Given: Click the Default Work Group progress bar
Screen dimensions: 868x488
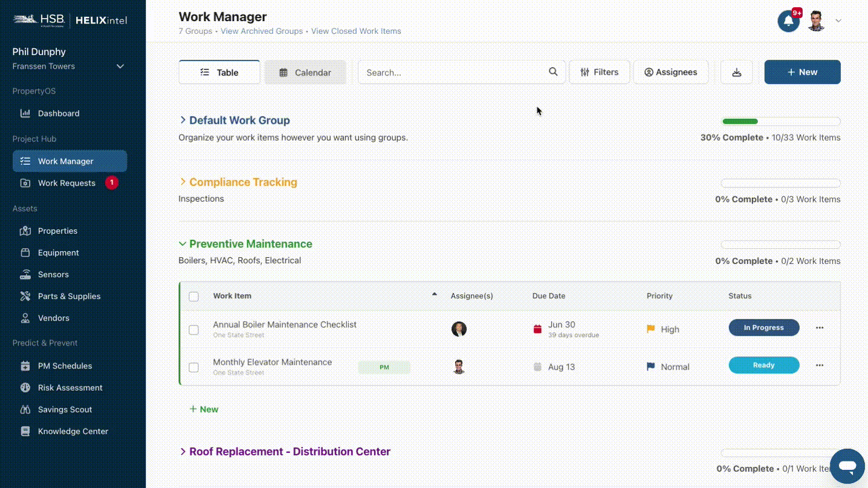Looking at the screenshot, I should 780,121.
